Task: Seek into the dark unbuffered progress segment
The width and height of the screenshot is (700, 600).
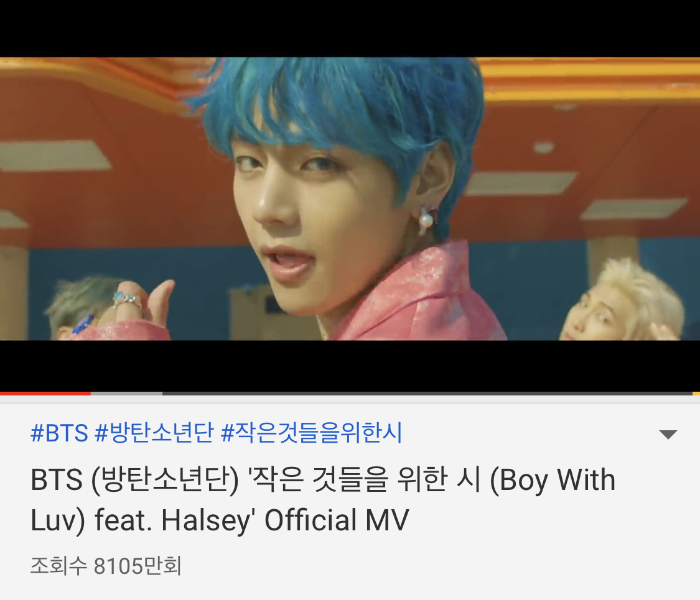Action: [427, 394]
